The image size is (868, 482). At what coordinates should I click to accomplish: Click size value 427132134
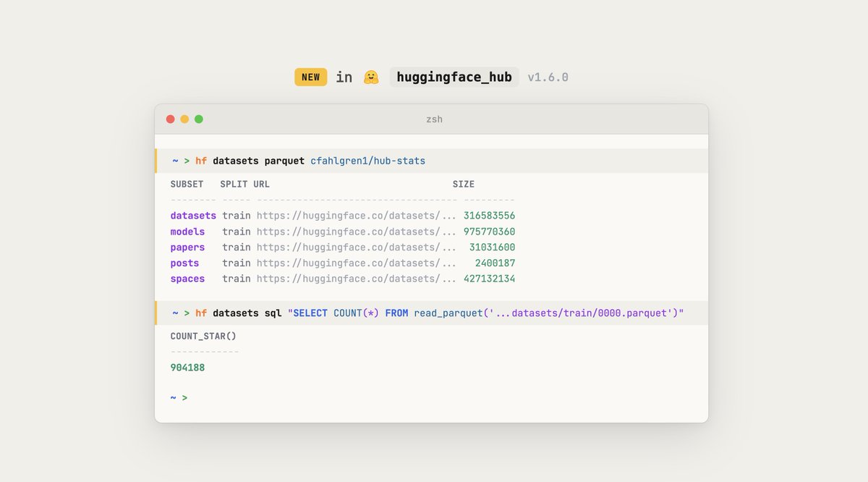tap(490, 279)
